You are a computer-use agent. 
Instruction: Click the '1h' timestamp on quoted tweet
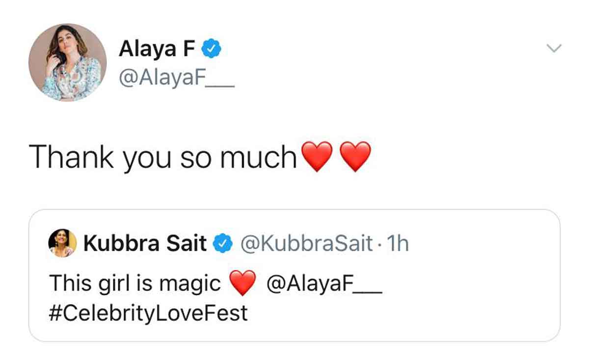(398, 243)
